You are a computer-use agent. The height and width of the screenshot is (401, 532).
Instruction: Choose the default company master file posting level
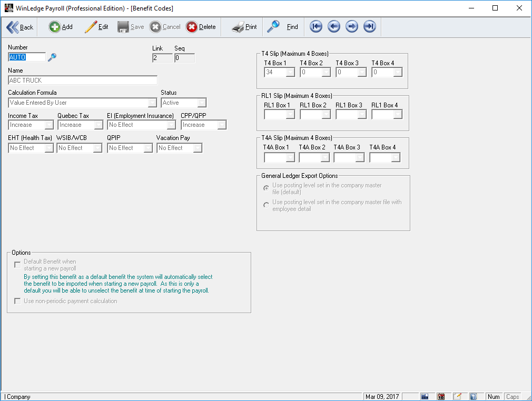click(267, 188)
